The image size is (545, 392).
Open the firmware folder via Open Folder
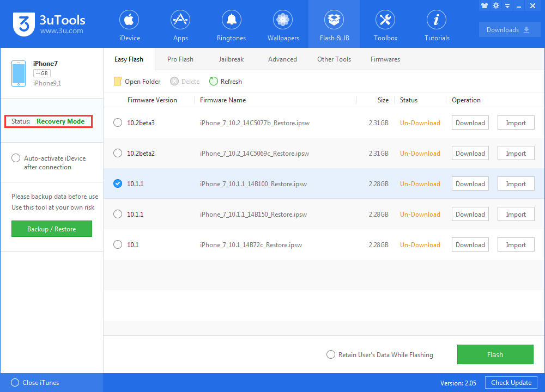coord(136,81)
